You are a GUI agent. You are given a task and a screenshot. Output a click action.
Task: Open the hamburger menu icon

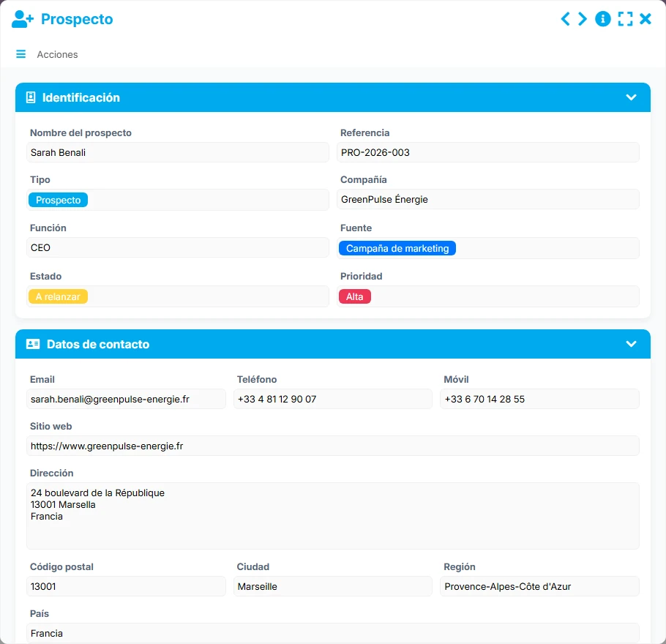[20, 54]
